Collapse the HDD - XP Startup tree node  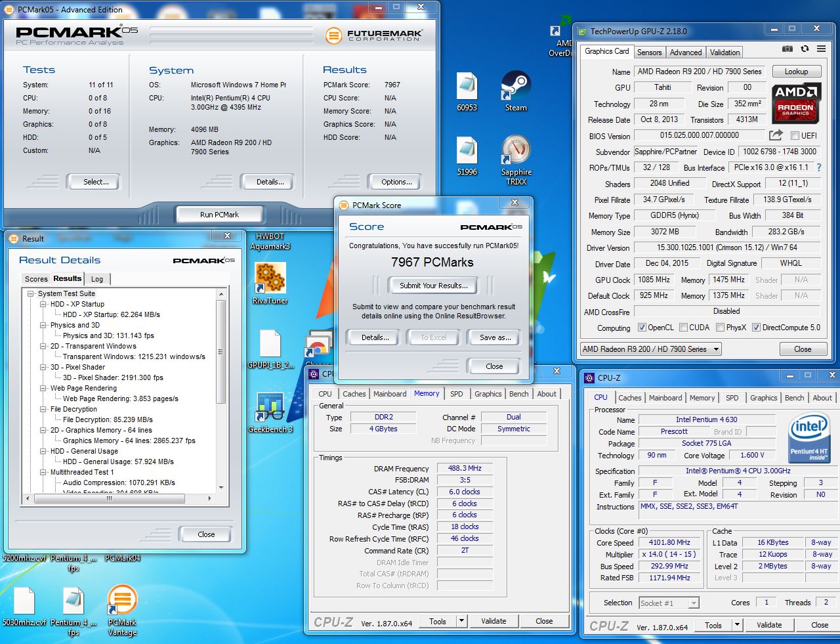pyautogui.click(x=43, y=305)
